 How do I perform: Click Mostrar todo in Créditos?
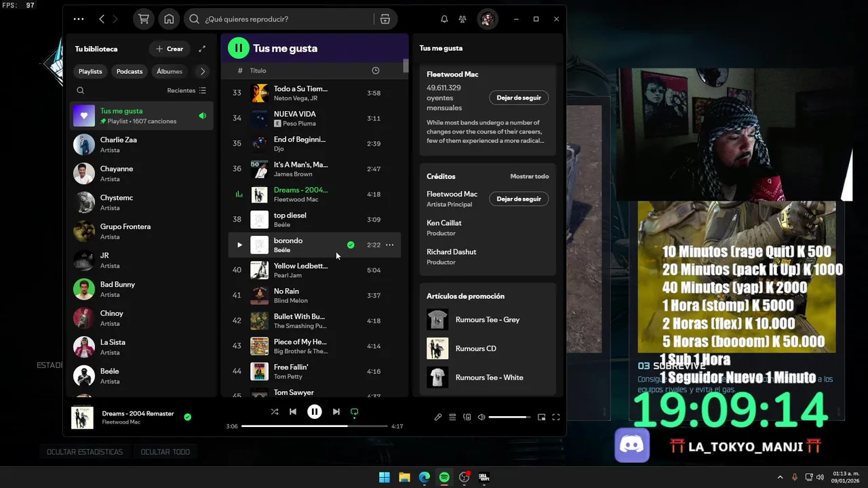[530, 176]
